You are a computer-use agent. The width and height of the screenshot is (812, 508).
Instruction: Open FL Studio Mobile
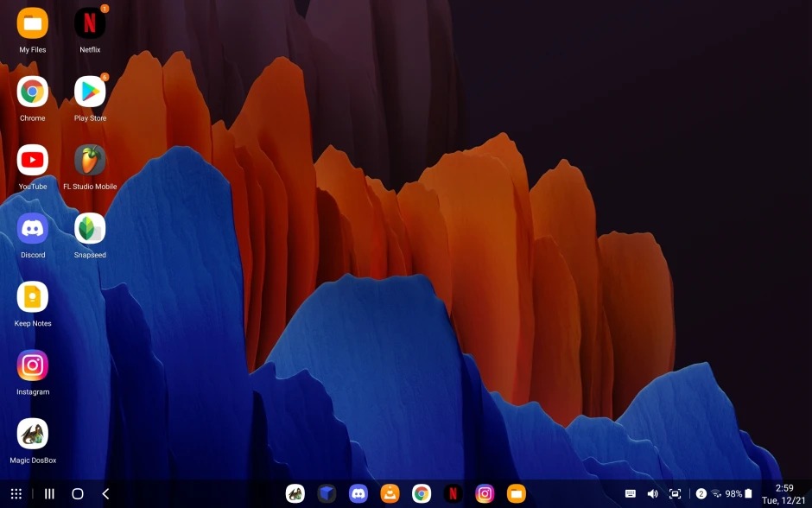coord(90,160)
